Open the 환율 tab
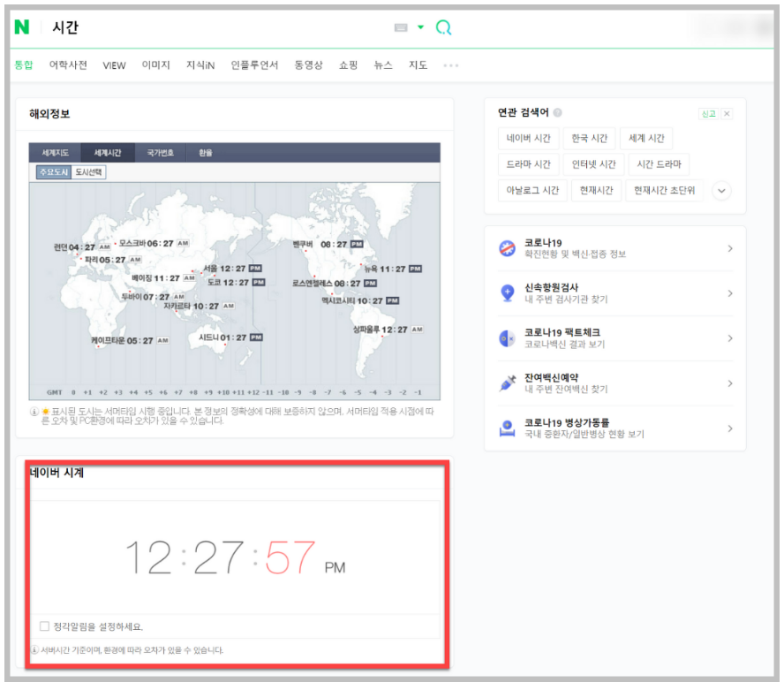The height and width of the screenshot is (690, 784). click(x=206, y=153)
